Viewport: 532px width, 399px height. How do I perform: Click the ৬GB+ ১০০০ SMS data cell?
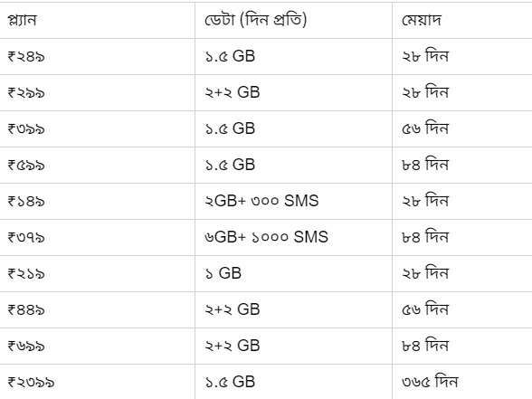pyautogui.click(x=293, y=237)
